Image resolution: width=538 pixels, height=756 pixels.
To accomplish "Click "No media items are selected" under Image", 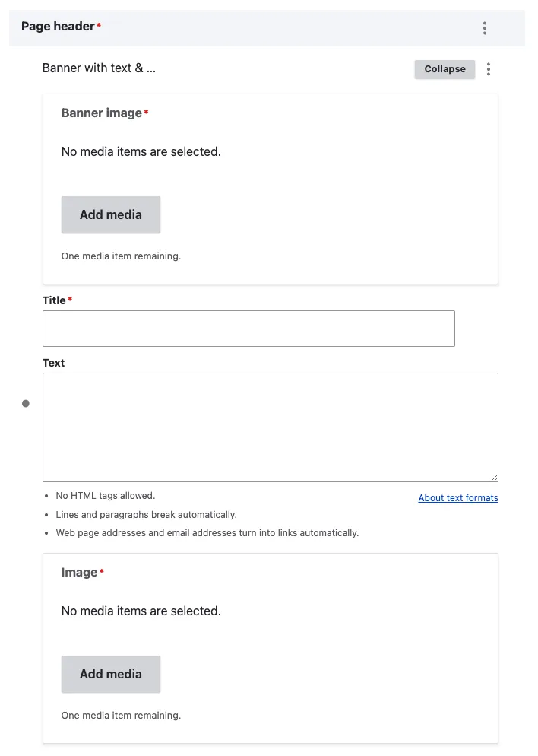I will [x=141, y=611].
